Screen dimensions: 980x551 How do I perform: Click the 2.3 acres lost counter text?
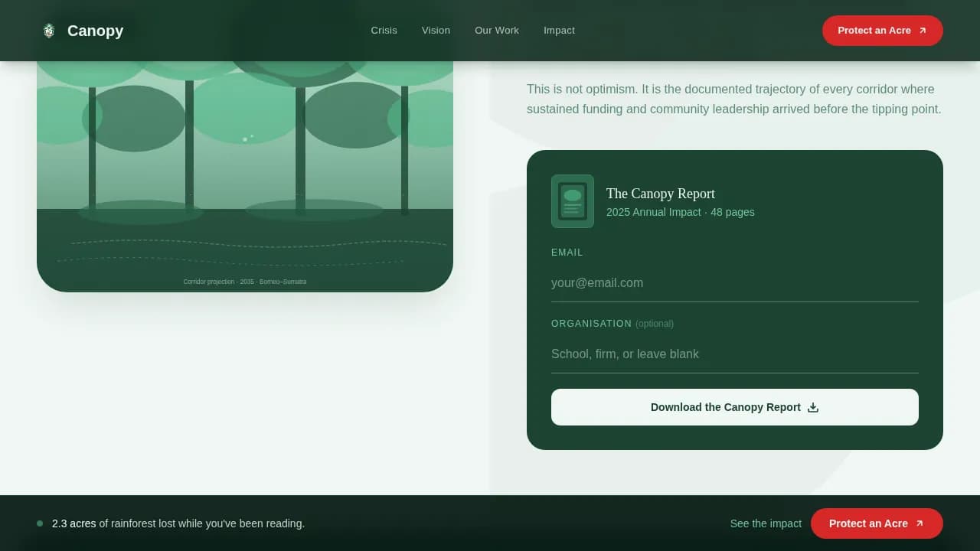coord(178,523)
